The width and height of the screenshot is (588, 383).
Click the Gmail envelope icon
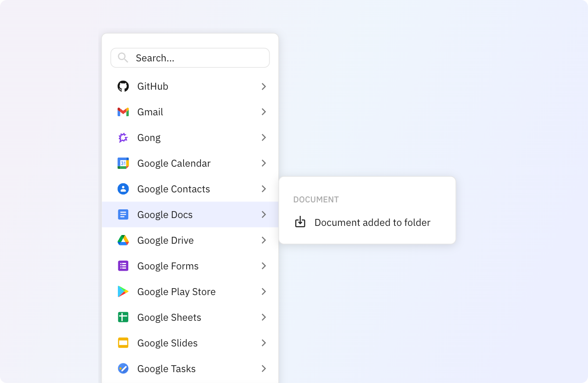click(123, 112)
